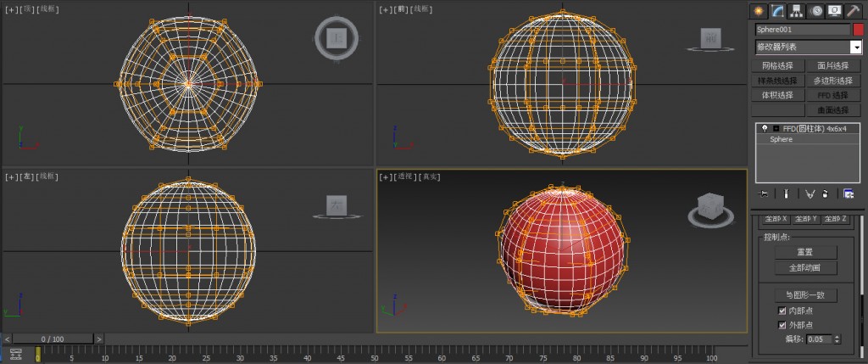The image size is (868, 364).
Task: Open the Utilities hammer tab
Action: click(853, 10)
